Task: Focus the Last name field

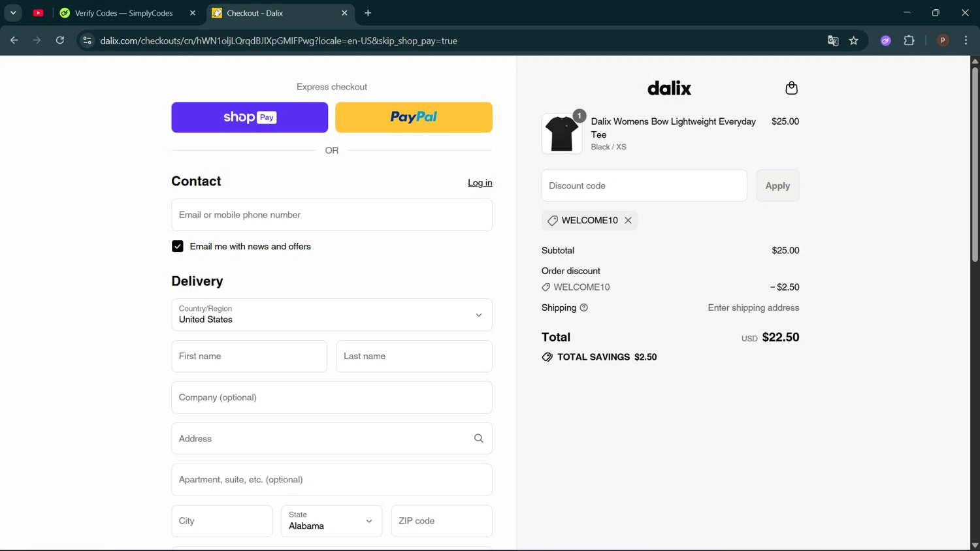Action: pyautogui.click(x=414, y=356)
